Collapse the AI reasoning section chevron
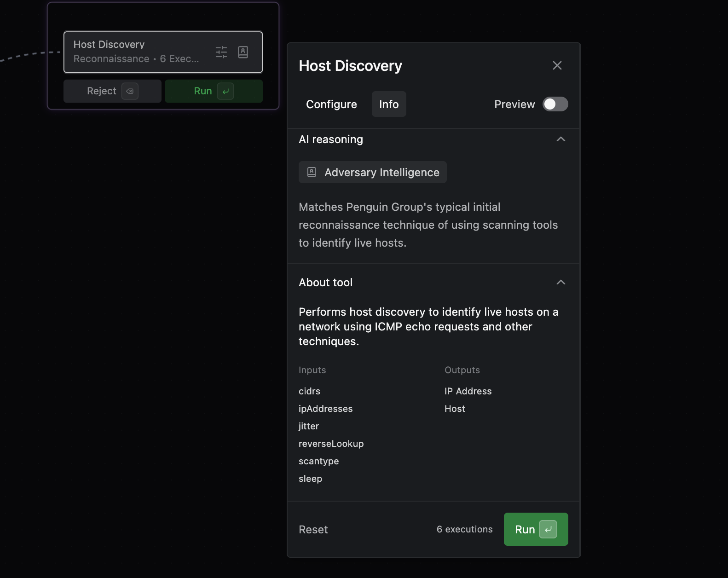The width and height of the screenshot is (728, 578). 560,139
